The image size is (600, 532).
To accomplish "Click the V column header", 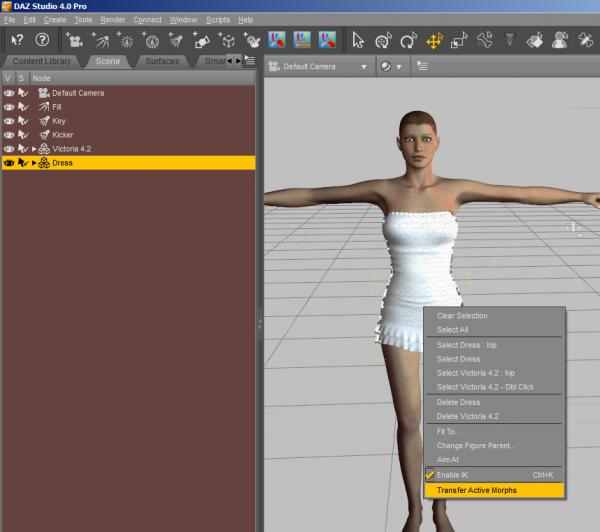I will click(8, 78).
